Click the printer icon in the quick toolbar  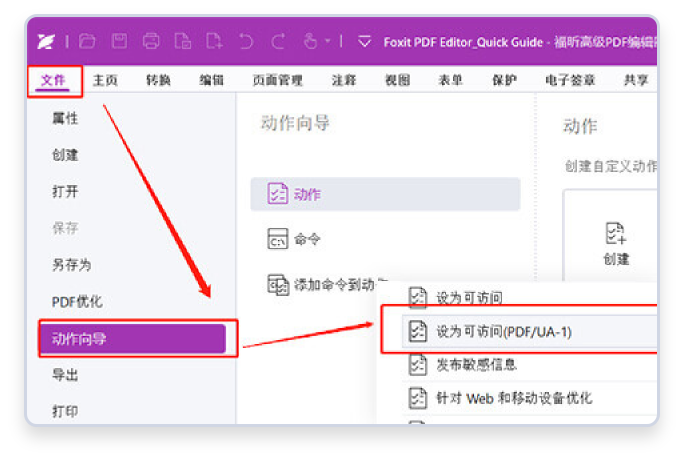pyautogui.click(x=151, y=41)
